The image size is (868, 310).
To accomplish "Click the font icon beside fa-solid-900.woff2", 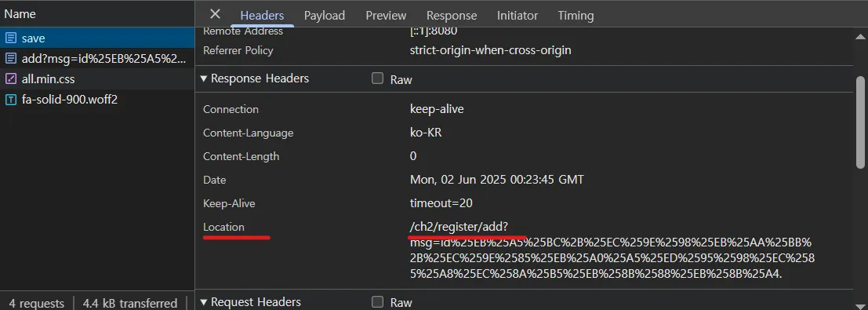I will (10, 100).
